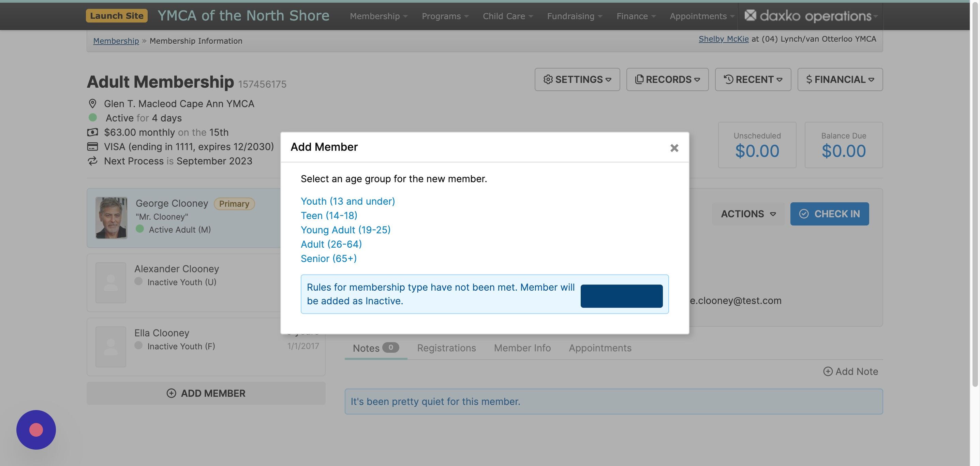Choose Teen (14-18) age group
Image resolution: width=980 pixels, height=466 pixels.
click(x=329, y=216)
